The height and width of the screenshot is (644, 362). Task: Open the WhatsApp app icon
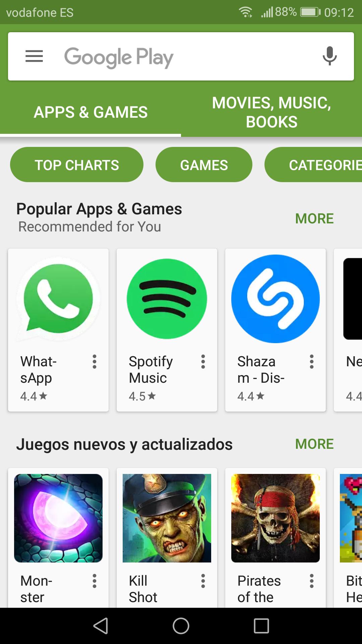pyautogui.click(x=58, y=299)
